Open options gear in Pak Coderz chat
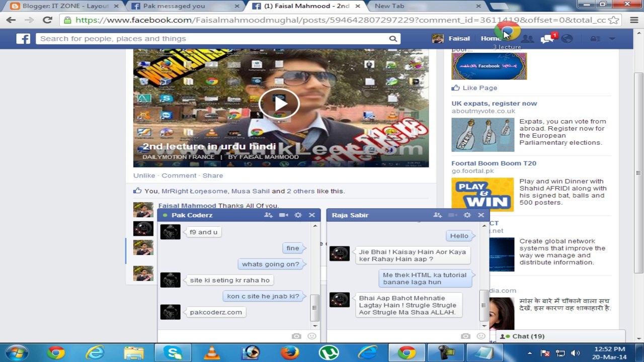Screen dimensions: 644x362 pyautogui.click(x=298, y=215)
